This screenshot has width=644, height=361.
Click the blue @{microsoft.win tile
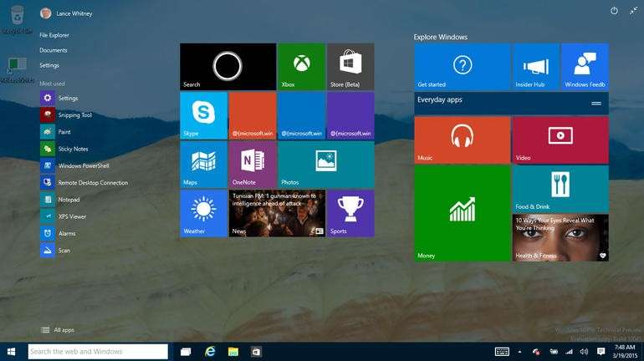(x=301, y=115)
